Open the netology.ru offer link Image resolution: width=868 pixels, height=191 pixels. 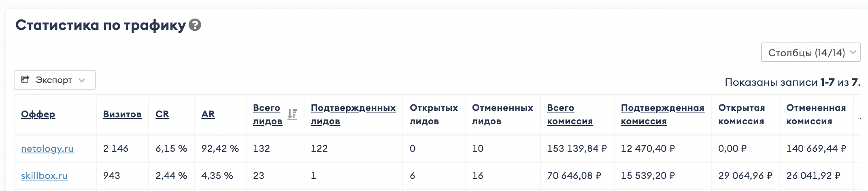[47, 149]
